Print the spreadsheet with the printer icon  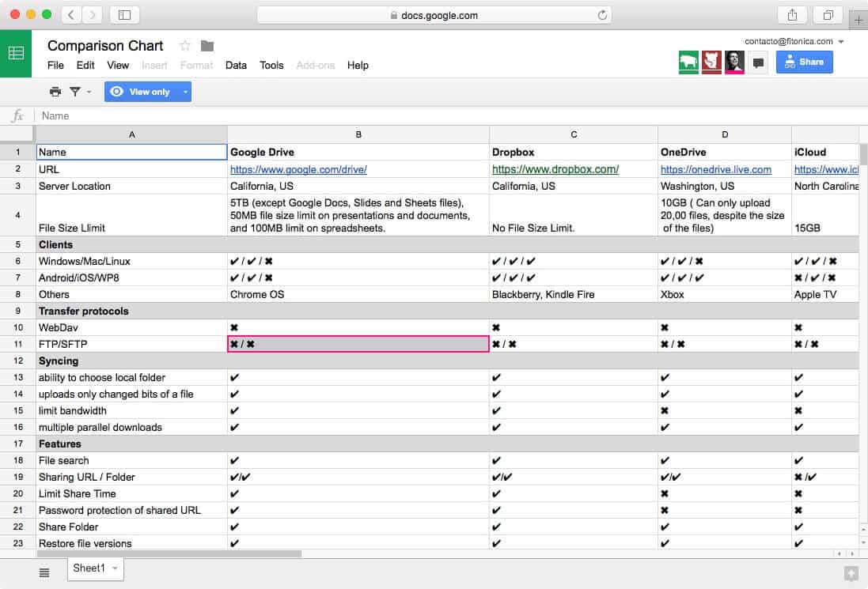click(x=55, y=92)
